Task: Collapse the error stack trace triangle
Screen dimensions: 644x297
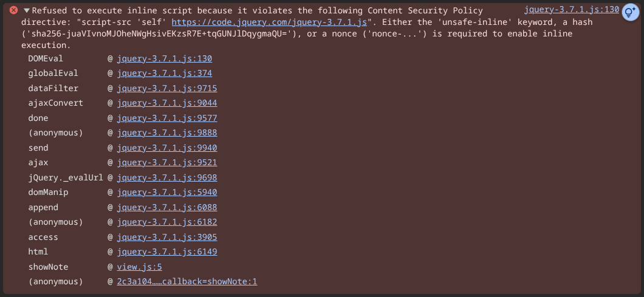Action: (x=26, y=11)
